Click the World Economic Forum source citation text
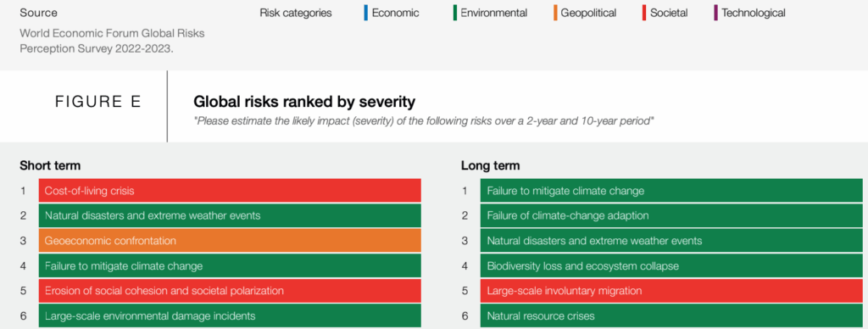This screenshot has width=868, height=329. 112,41
